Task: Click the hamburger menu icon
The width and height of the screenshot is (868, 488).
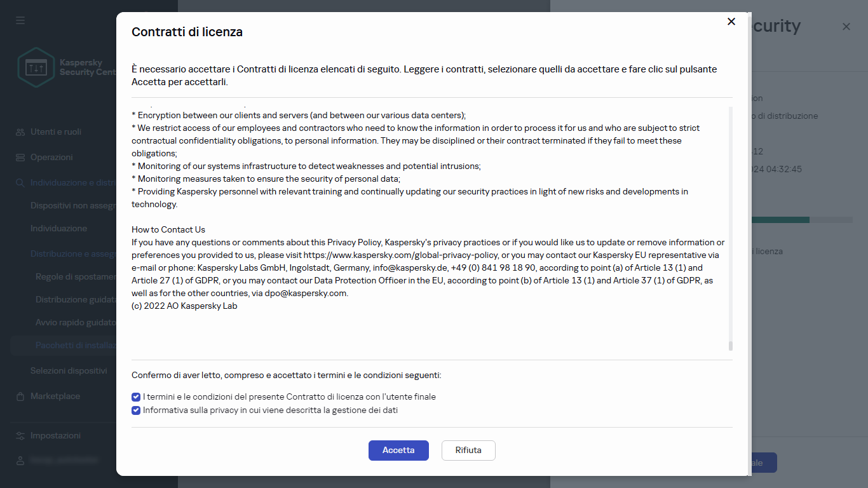Action: (x=20, y=20)
